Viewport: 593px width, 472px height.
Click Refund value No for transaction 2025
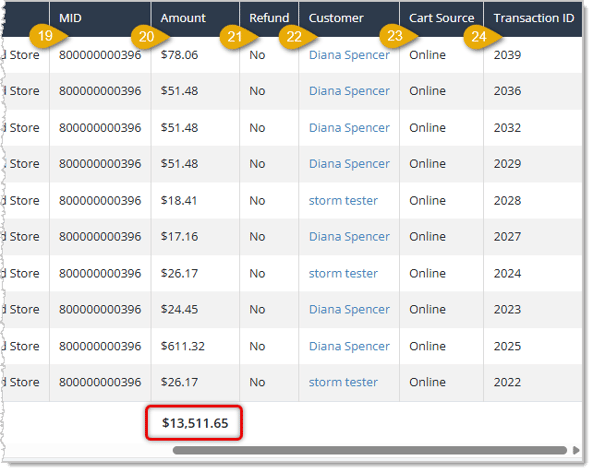pyautogui.click(x=257, y=346)
